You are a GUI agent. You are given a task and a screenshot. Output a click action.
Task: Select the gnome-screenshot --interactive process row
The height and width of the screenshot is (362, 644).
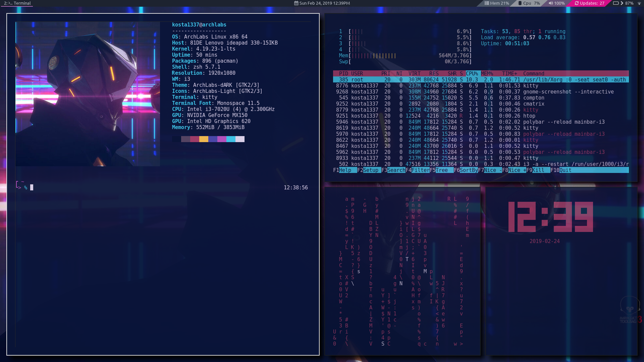tap(481, 92)
